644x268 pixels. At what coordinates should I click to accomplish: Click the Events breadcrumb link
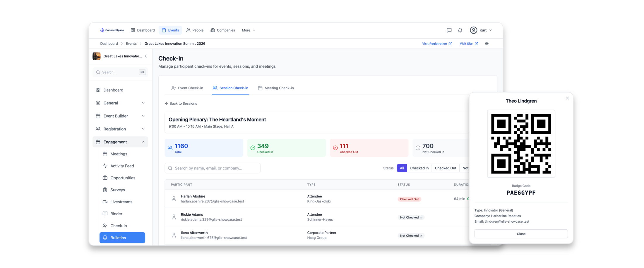pyautogui.click(x=131, y=44)
